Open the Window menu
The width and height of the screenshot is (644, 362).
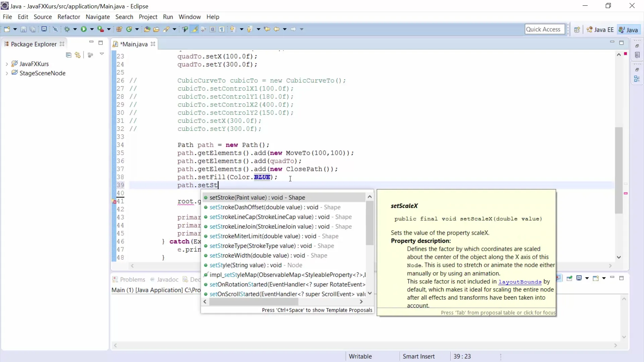[190, 17]
